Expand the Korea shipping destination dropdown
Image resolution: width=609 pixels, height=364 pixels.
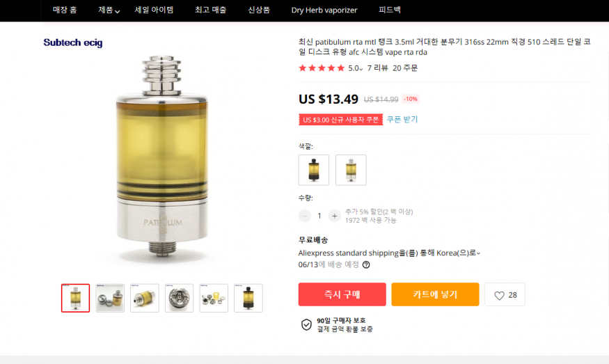479,253
